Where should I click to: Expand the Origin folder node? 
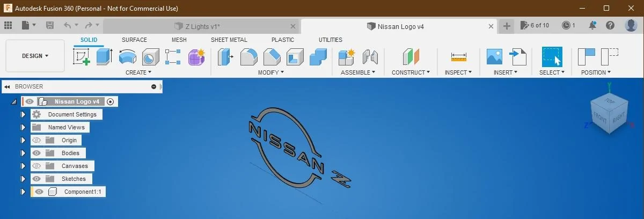(x=23, y=140)
